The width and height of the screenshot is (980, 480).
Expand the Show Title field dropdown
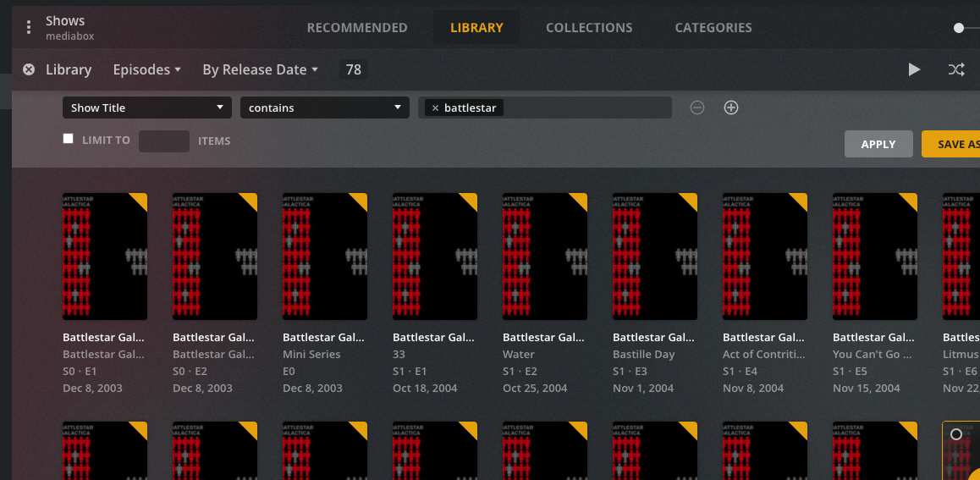click(147, 108)
